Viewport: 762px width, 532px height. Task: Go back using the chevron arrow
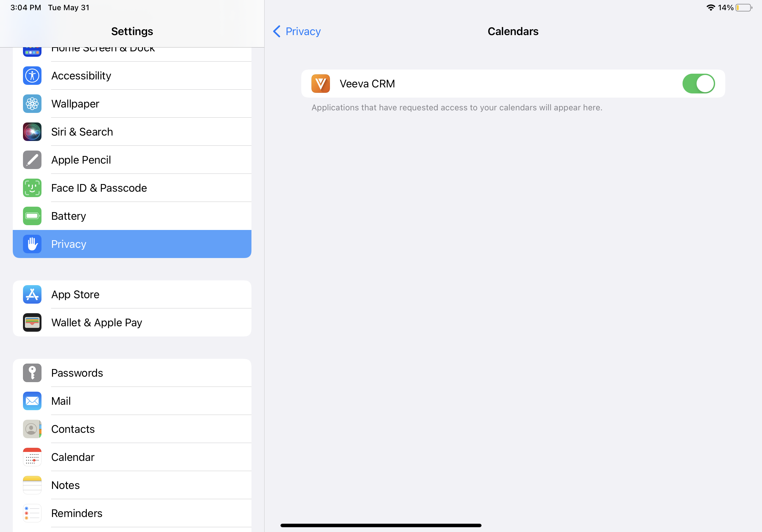coord(276,32)
